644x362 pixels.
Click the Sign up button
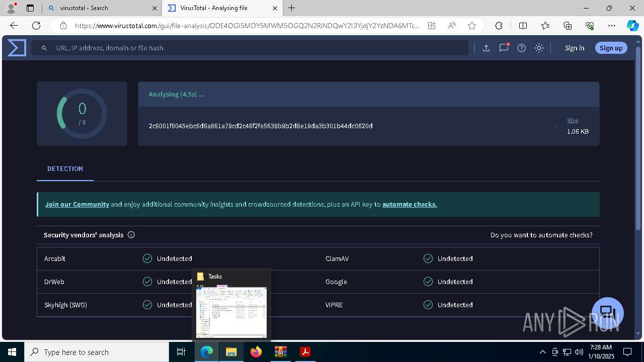611,48
